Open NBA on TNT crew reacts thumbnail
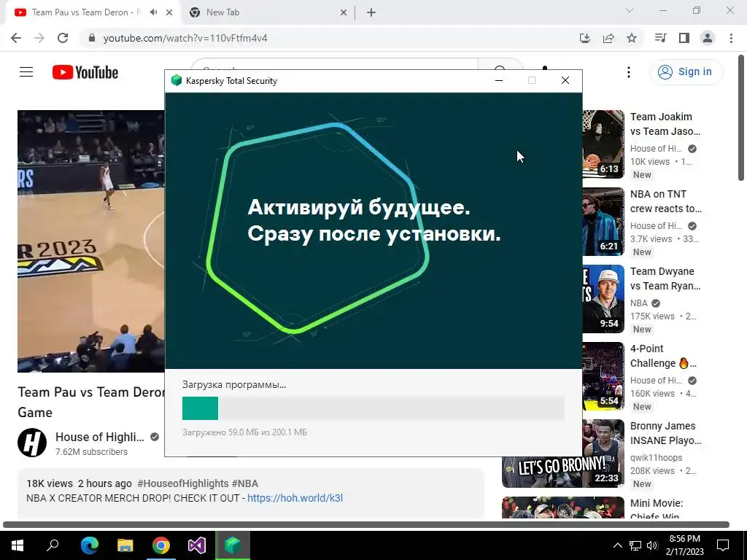 pyautogui.click(x=603, y=222)
